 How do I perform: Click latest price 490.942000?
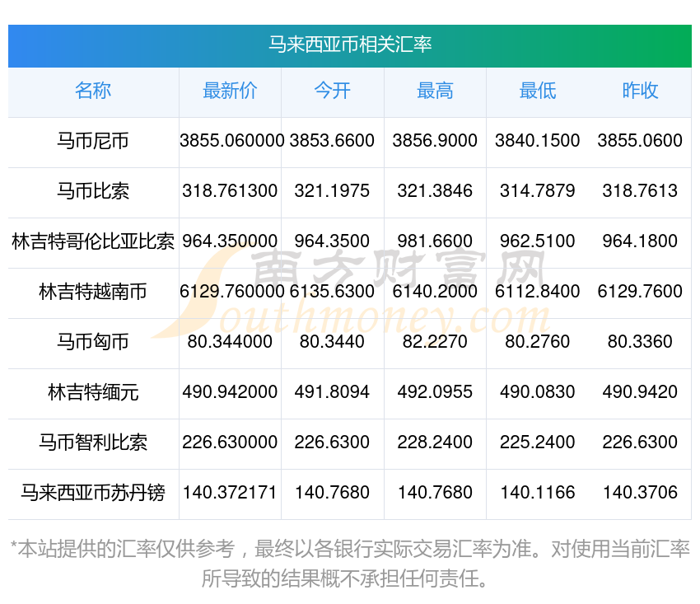[x=230, y=392]
